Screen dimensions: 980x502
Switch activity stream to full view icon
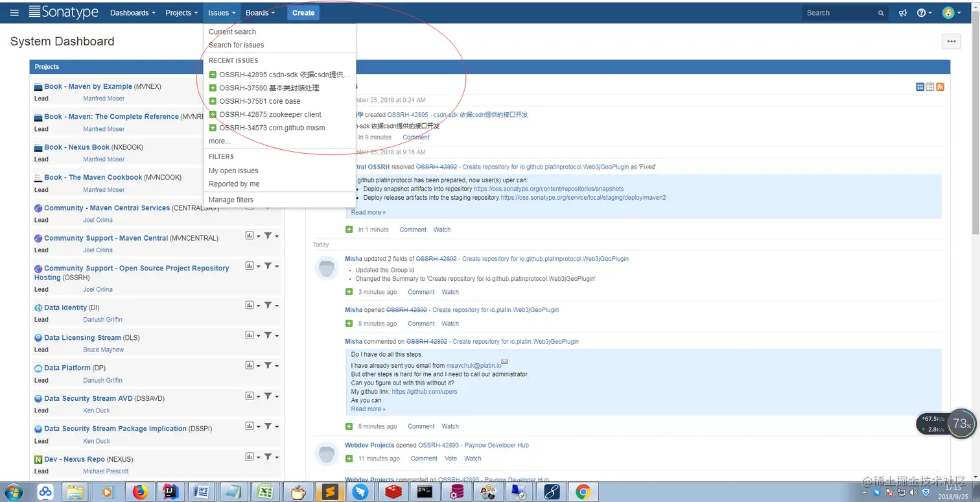click(920, 87)
